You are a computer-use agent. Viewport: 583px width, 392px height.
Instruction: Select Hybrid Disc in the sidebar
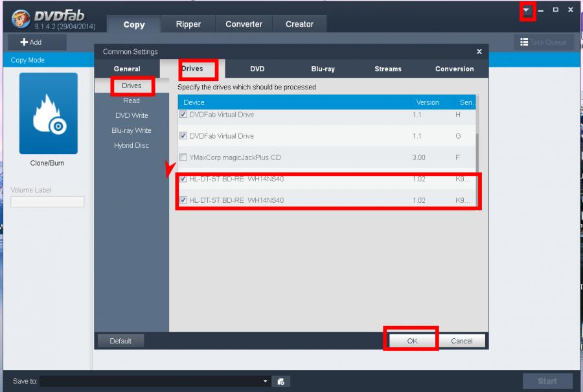[131, 145]
